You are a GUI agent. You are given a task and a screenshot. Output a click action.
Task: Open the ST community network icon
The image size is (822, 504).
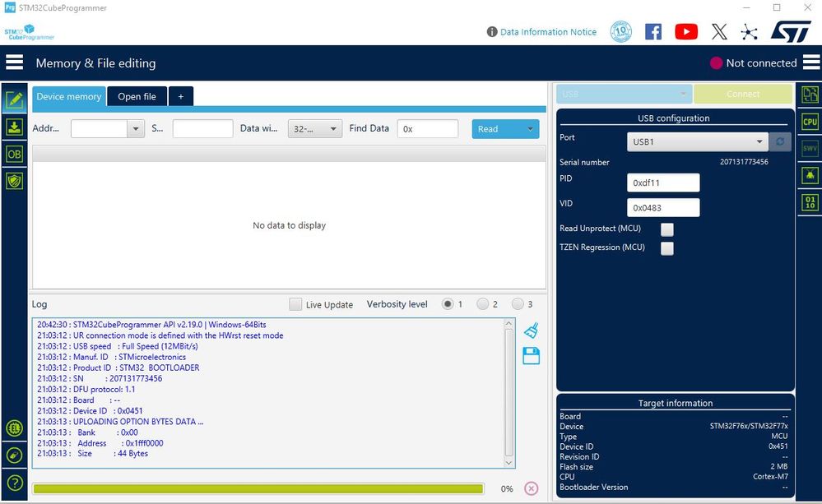(749, 32)
